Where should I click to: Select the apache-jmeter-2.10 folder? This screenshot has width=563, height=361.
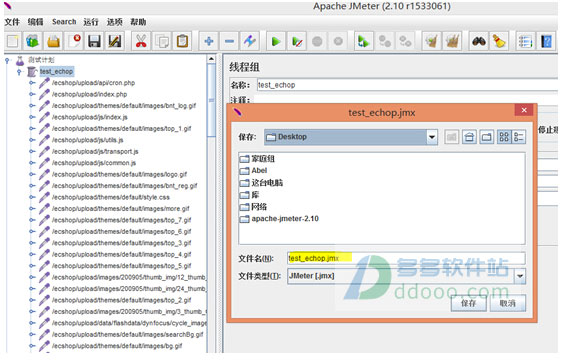tap(279, 219)
